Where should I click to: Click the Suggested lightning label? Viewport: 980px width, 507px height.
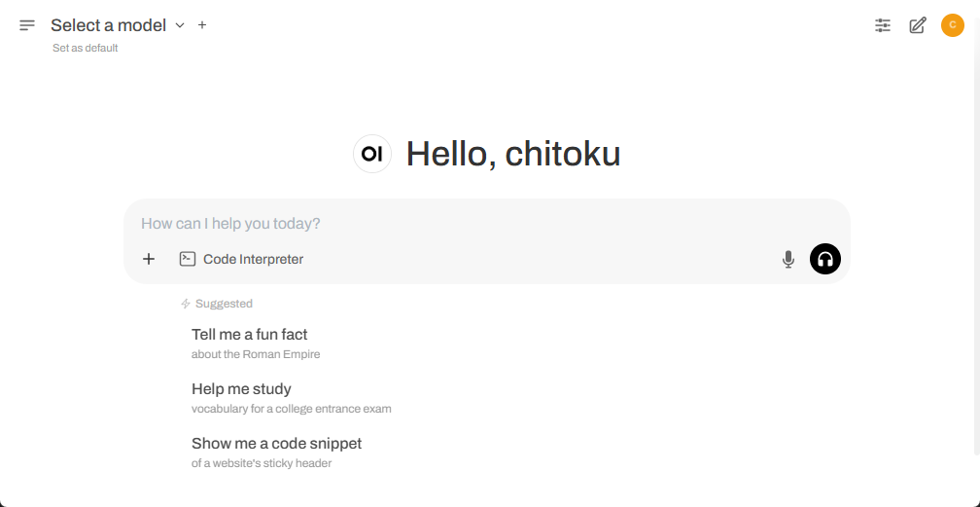[216, 304]
